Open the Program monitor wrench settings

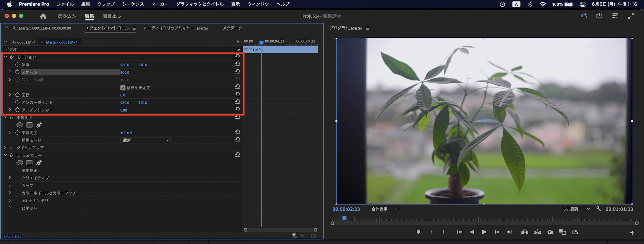[x=599, y=209]
